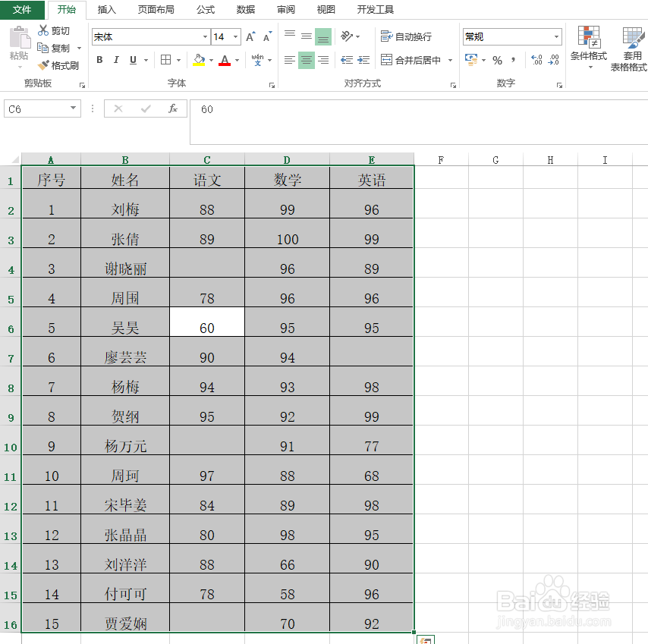Open the font name dropdown (宋体)

coord(205,36)
